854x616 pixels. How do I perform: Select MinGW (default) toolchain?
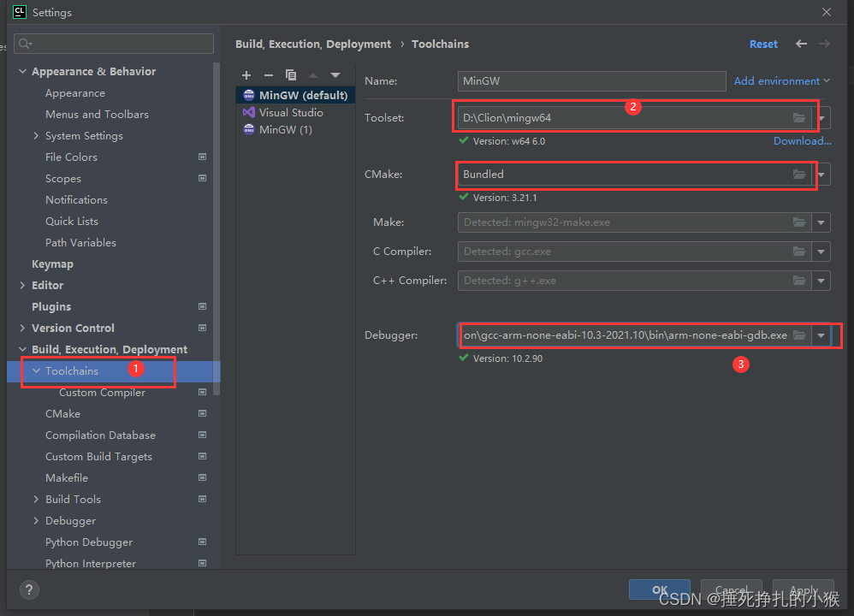coord(296,95)
